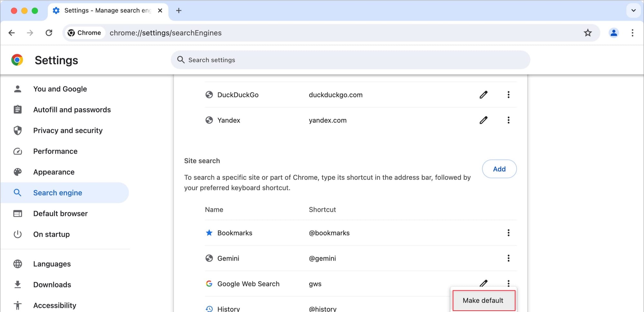Image resolution: width=644 pixels, height=312 pixels.
Task: Edit Google Web Search entry
Action: (483, 283)
